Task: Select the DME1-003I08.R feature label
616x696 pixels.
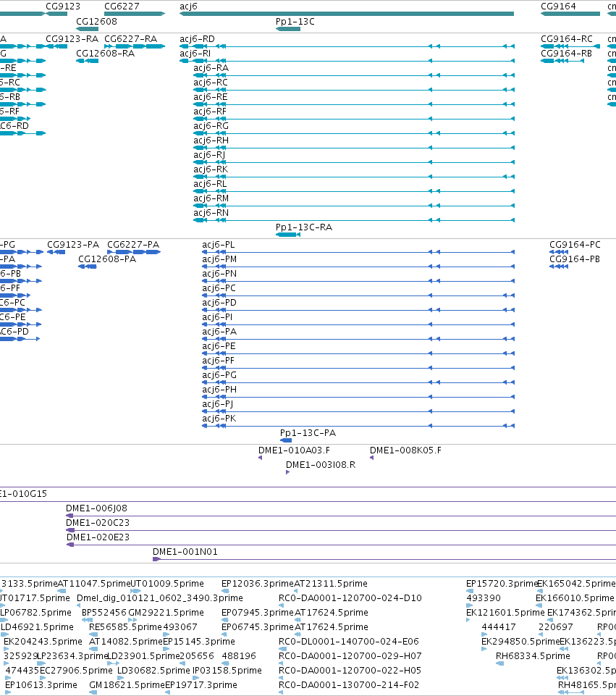Action: tap(321, 465)
